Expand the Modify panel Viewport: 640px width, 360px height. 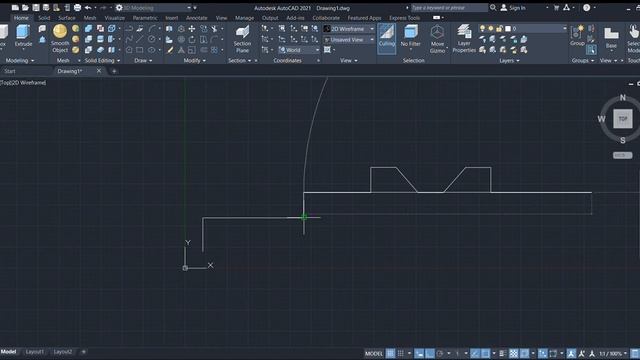click(195, 60)
